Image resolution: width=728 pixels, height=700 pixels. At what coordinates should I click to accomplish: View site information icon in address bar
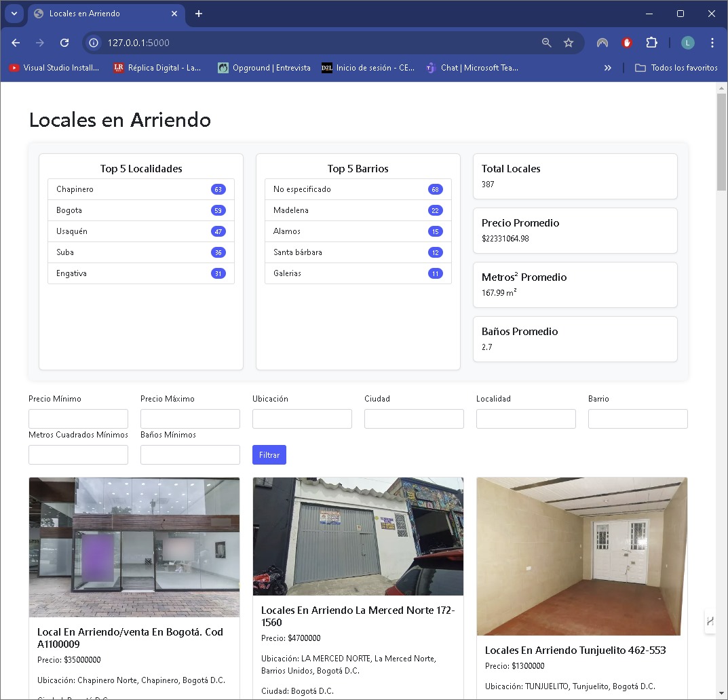(94, 43)
